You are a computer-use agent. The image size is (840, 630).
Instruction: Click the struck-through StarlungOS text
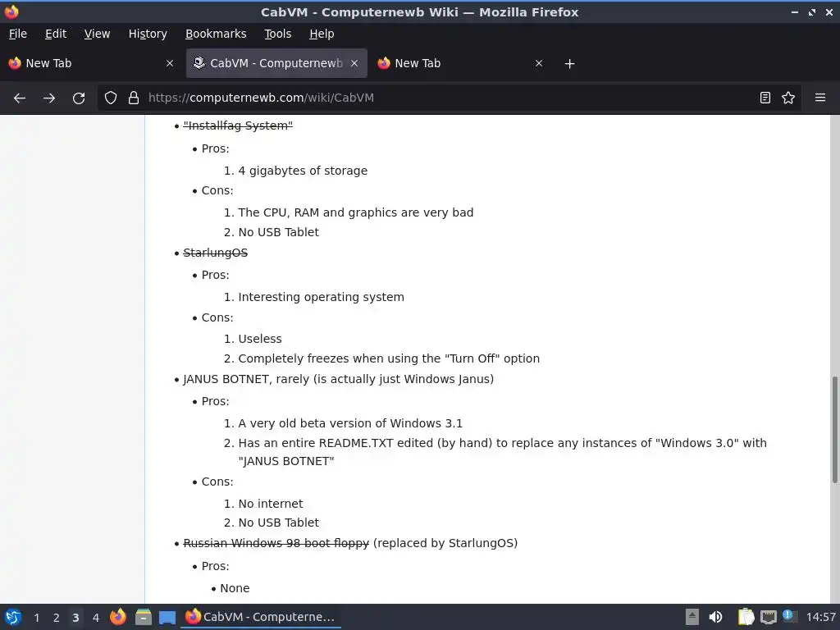216,253
